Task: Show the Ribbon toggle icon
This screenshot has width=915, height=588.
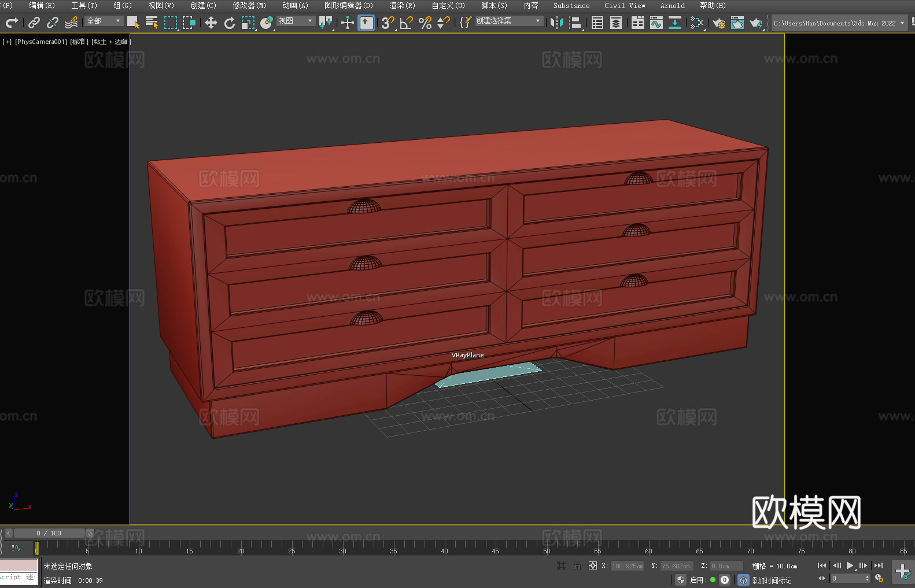Action: coord(638,23)
